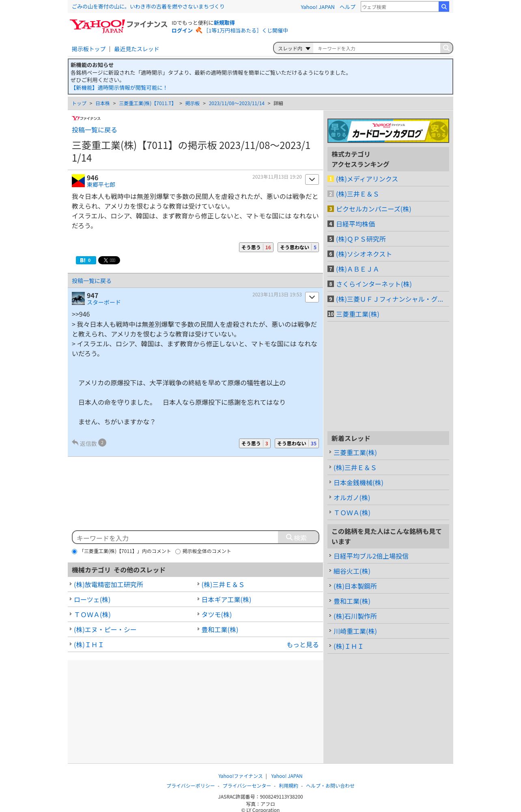Screen dimensions: 521x812
Task: Open 日経平均ブル2倍上場投信 link
Action: tap(371, 556)
